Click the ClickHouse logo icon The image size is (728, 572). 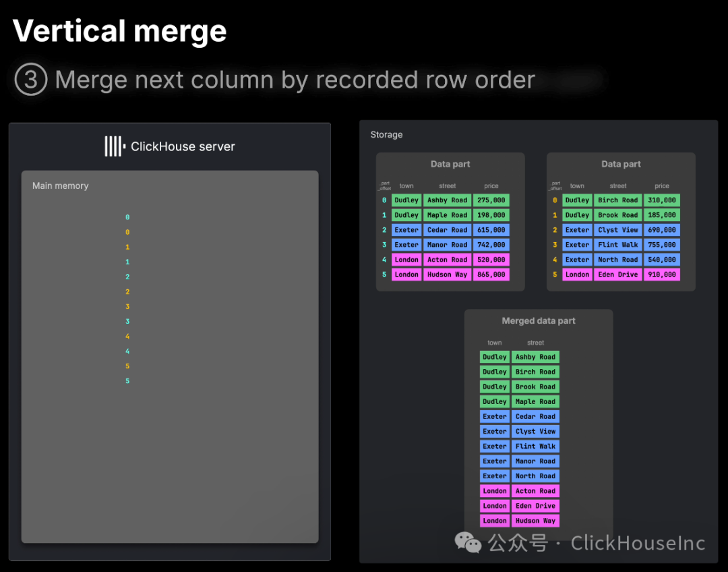(x=115, y=146)
